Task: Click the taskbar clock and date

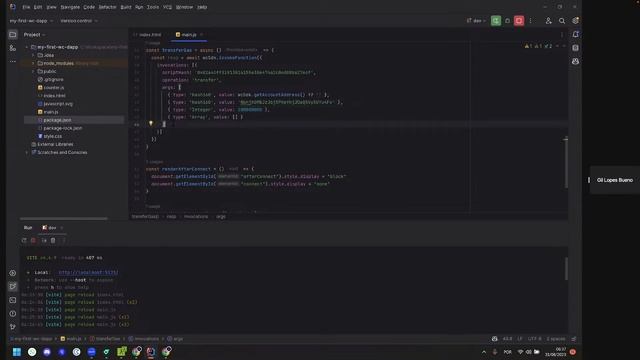Action: coord(556,352)
